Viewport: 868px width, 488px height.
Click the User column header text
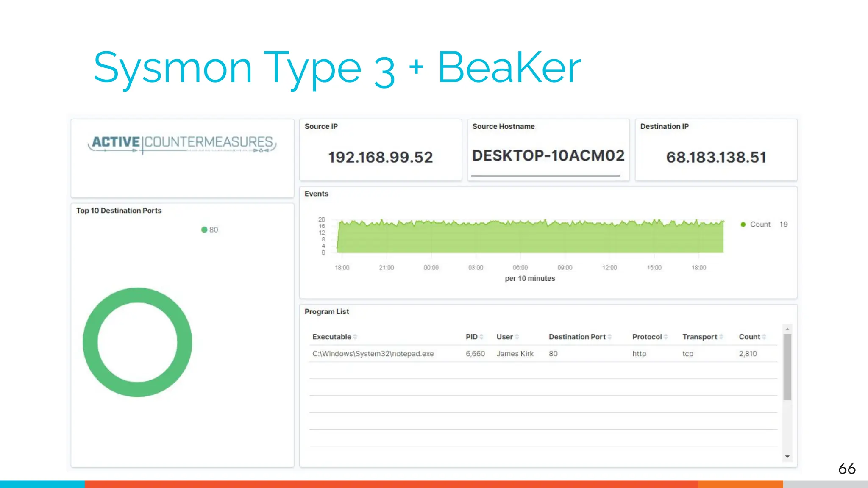[505, 337]
